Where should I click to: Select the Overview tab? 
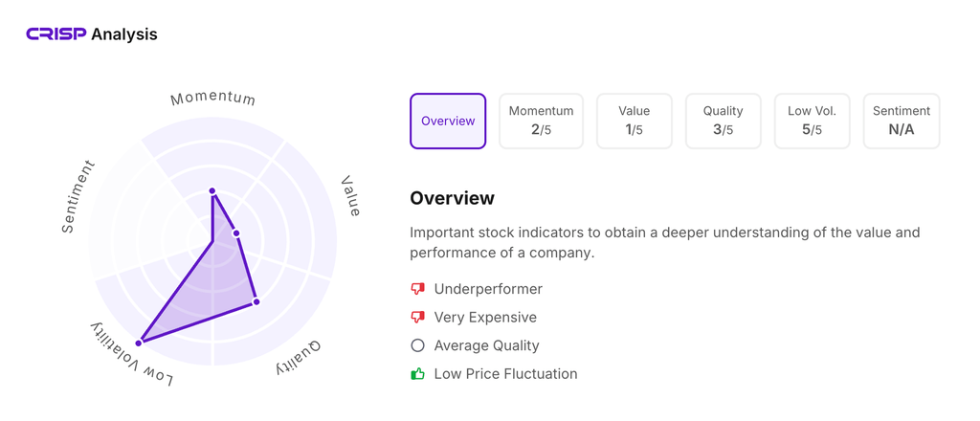click(x=448, y=122)
